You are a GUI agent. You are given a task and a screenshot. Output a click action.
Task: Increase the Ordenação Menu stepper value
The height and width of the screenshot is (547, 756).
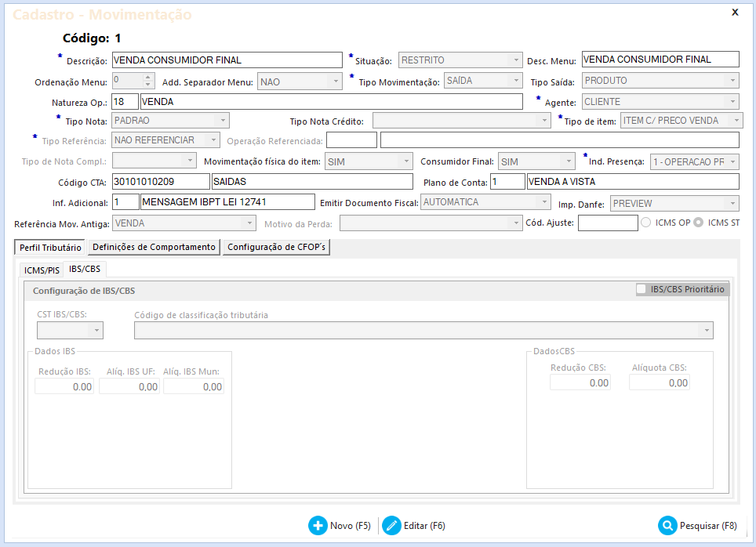click(148, 77)
